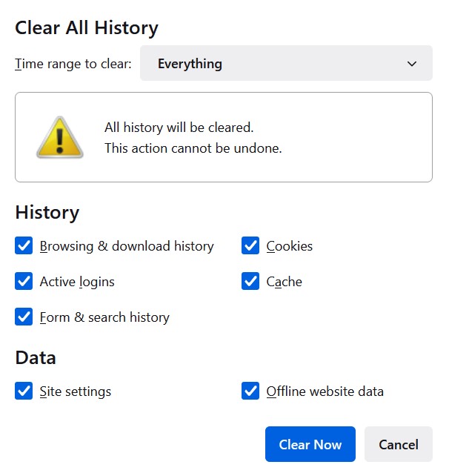Open the Time range to clear dropdown

point(285,64)
